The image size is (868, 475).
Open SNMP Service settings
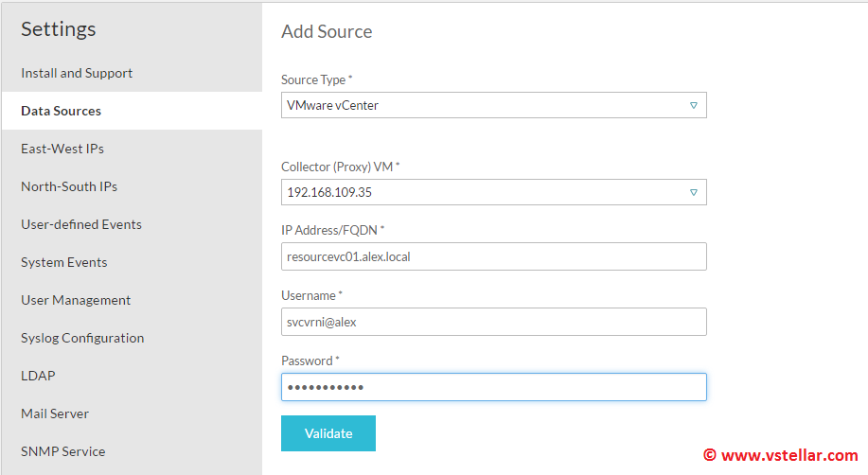[63, 451]
